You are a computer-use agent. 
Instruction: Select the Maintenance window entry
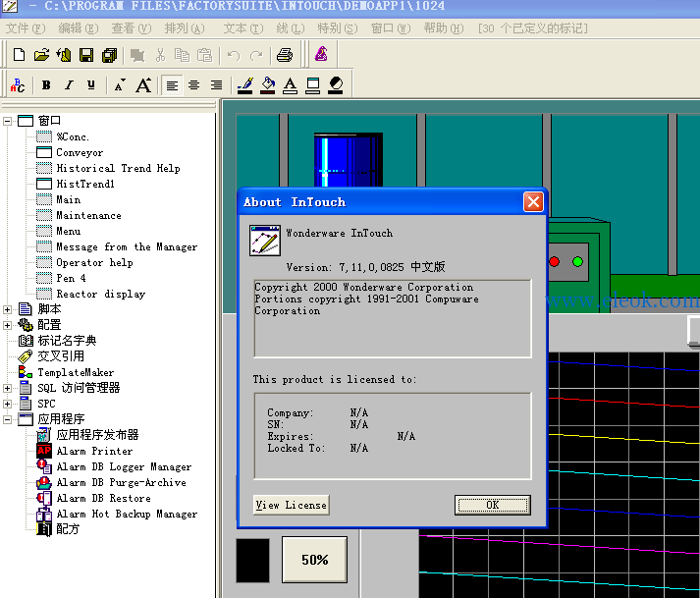pyautogui.click(x=88, y=215)
